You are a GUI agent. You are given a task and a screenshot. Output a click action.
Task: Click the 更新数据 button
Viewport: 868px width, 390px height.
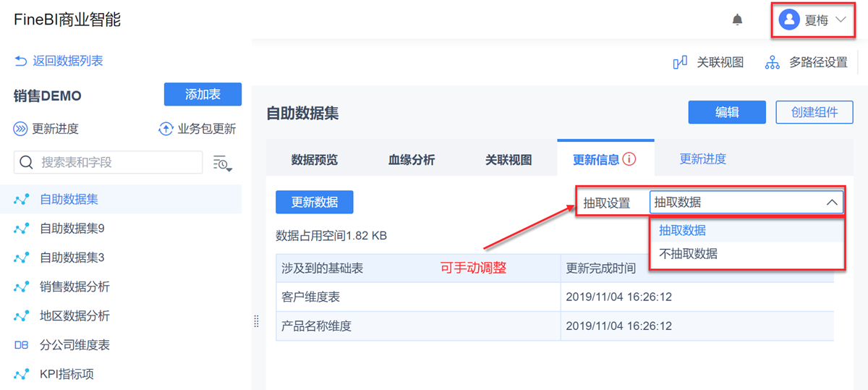pos(315,203)
